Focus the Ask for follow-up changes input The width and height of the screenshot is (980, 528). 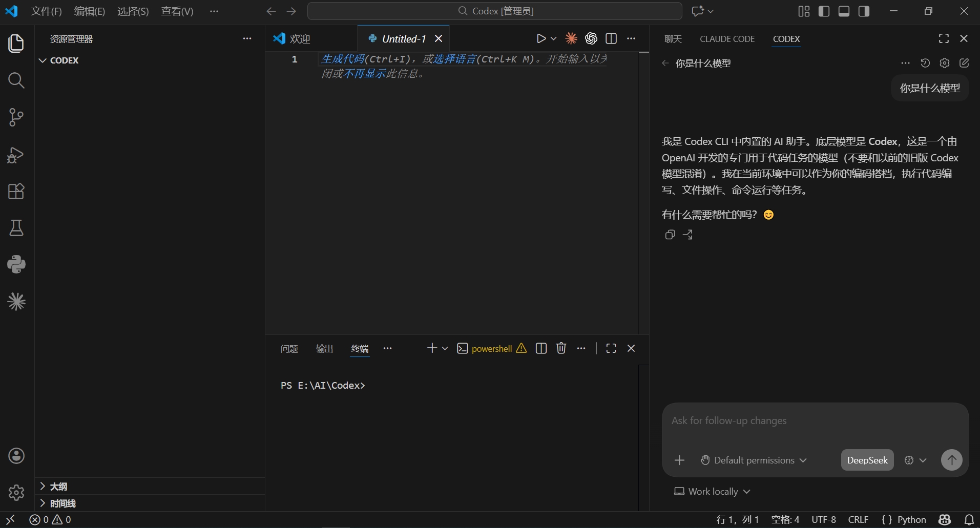coord(815,421)
